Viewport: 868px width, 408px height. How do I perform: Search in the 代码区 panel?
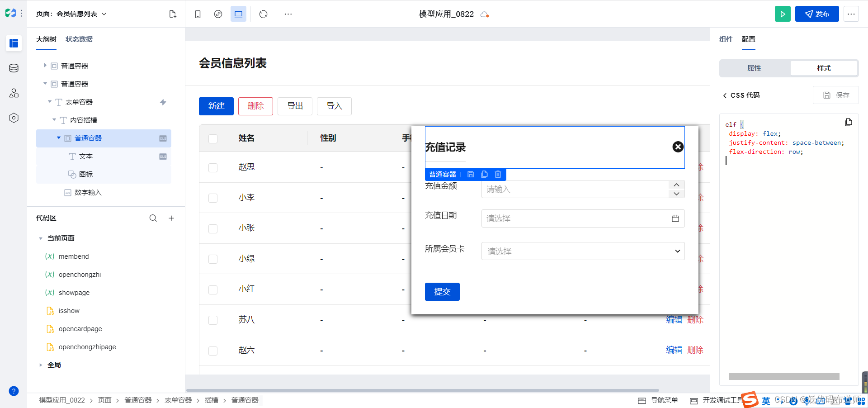pos(153,218)
